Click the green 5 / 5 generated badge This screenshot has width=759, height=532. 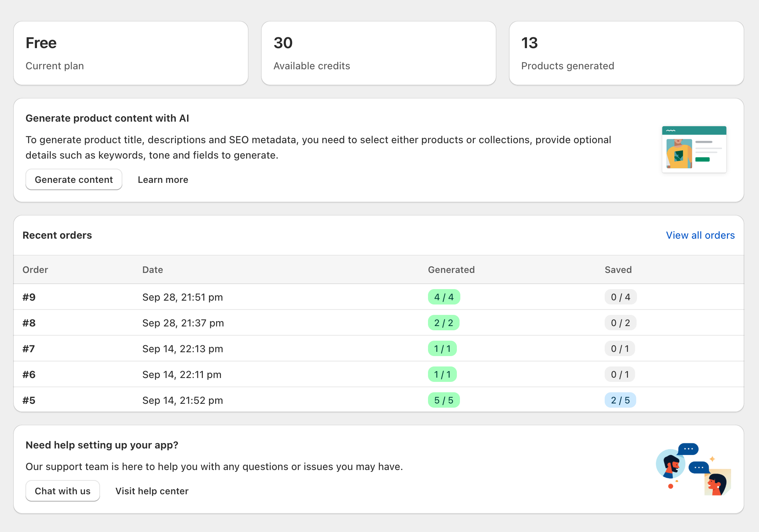[444, 400]
